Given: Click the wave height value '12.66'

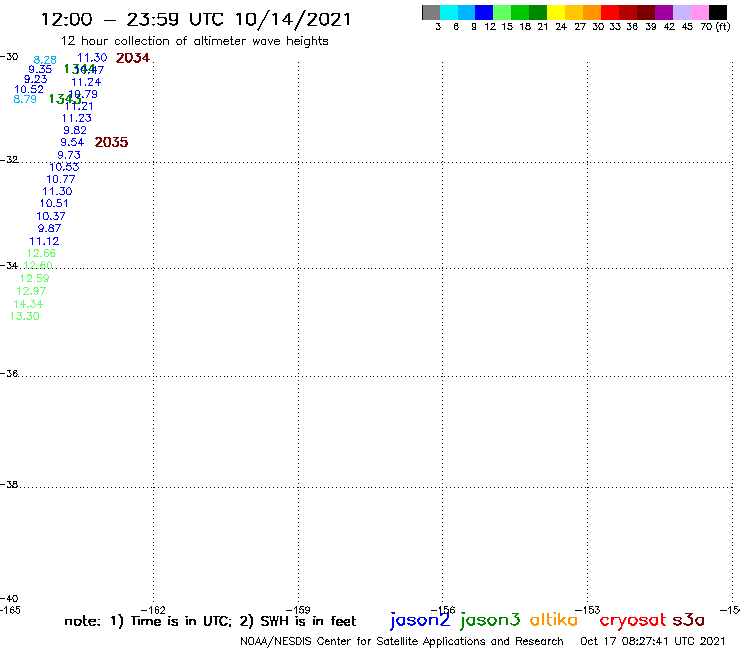Looking at the screenshot, I should tap(42, 253).
